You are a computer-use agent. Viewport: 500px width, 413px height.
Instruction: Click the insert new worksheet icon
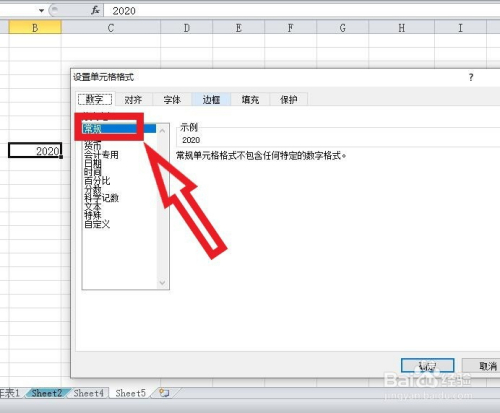[x=164, y=393]
